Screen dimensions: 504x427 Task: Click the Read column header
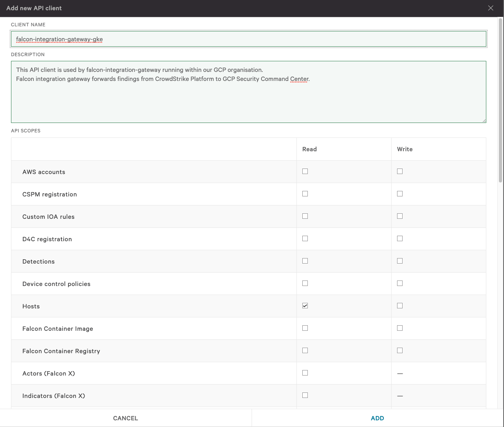pos(309,149)
